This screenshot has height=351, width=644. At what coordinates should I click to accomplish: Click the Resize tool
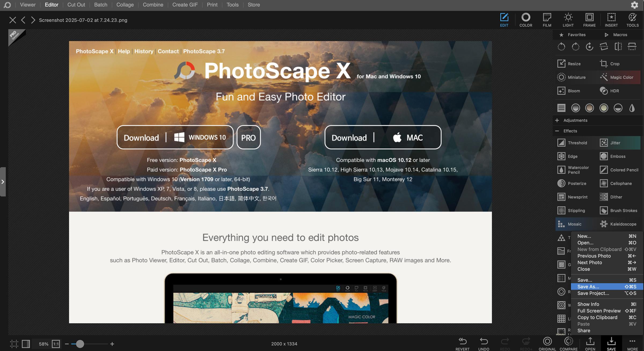(569, 64)
